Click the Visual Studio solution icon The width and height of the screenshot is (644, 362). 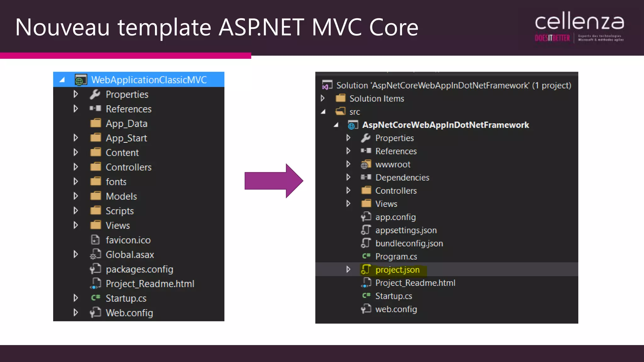pyautogui.click(x=327, y=85)
